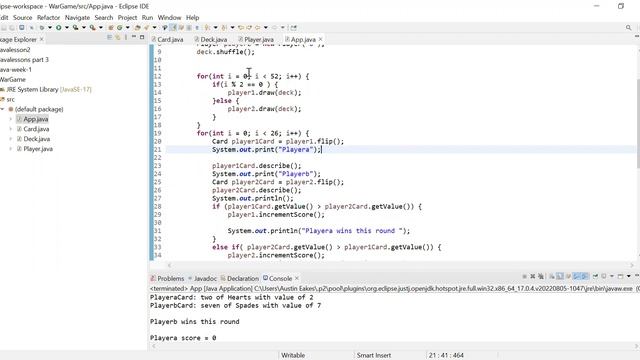Open the Refactor menu
The image size is (640, 360).
click(x=48, y=18)
